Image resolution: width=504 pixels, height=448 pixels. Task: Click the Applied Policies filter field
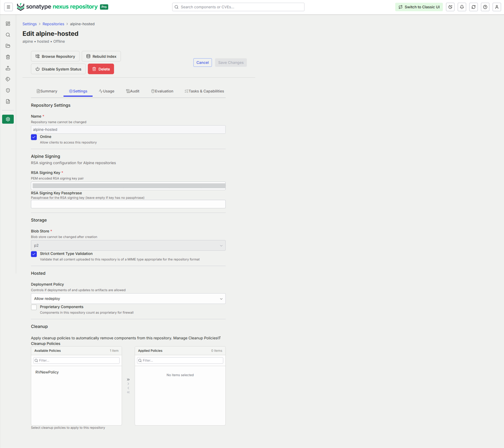180,361
